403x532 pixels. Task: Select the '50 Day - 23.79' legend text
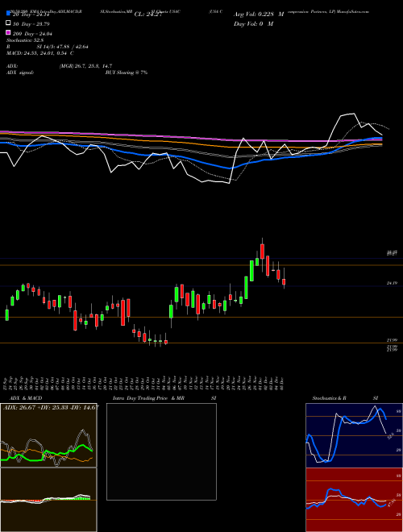31,24
